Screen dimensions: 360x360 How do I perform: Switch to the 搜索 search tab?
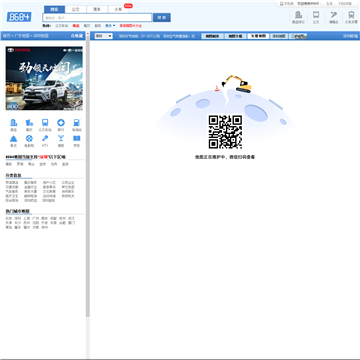54,9
